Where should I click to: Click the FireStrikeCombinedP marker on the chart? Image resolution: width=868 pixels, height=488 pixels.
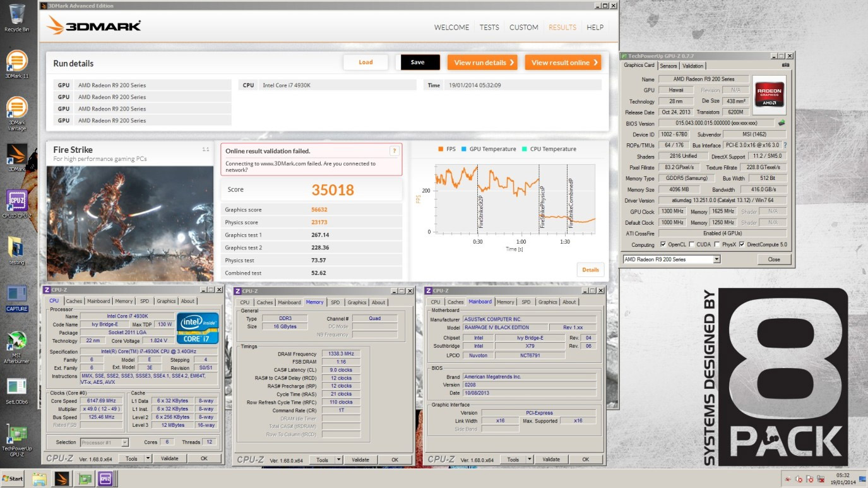[571, 203]
